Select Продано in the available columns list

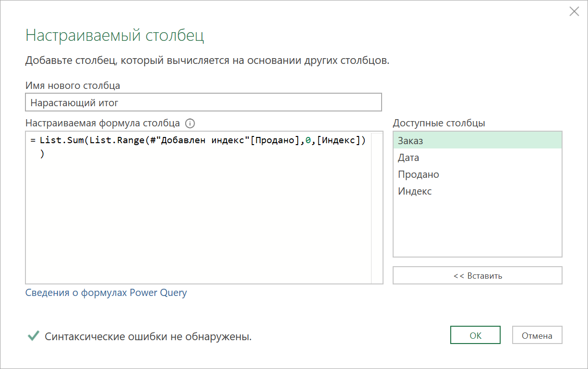point(478,174)
